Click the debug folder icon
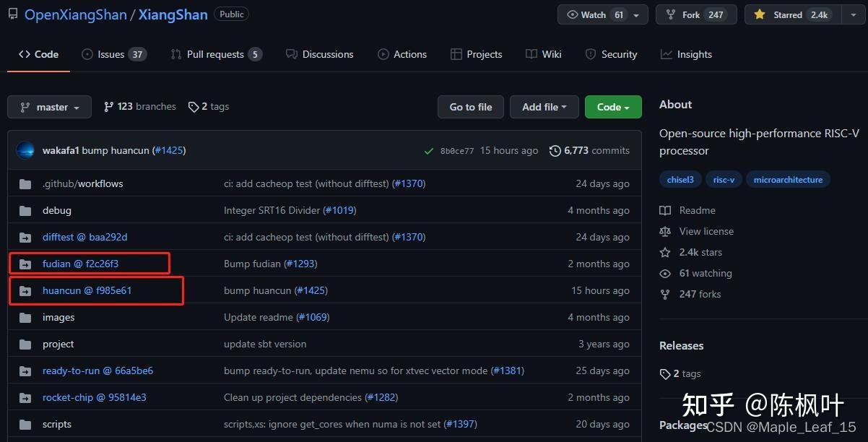The width and height of the screenshot is (868, 442). coord(25,210)
